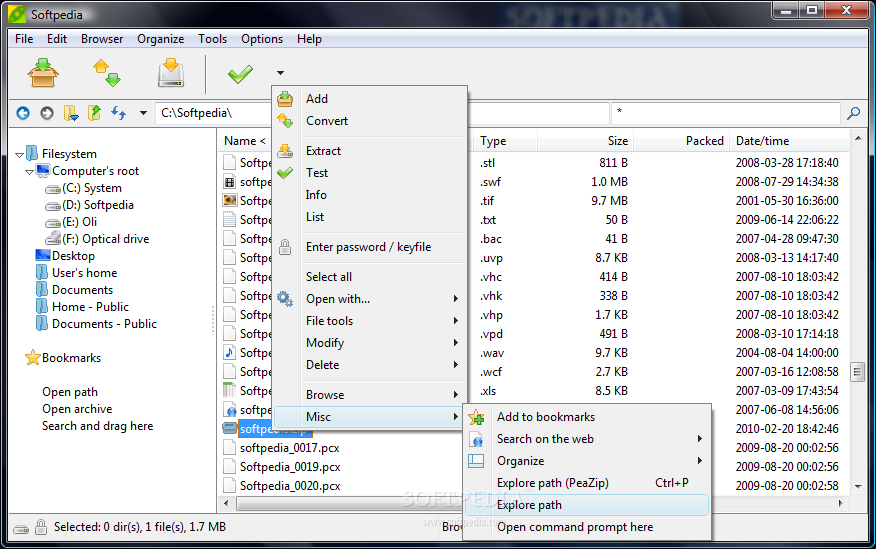
Task: Open the Edit menu
Action: 57,39
